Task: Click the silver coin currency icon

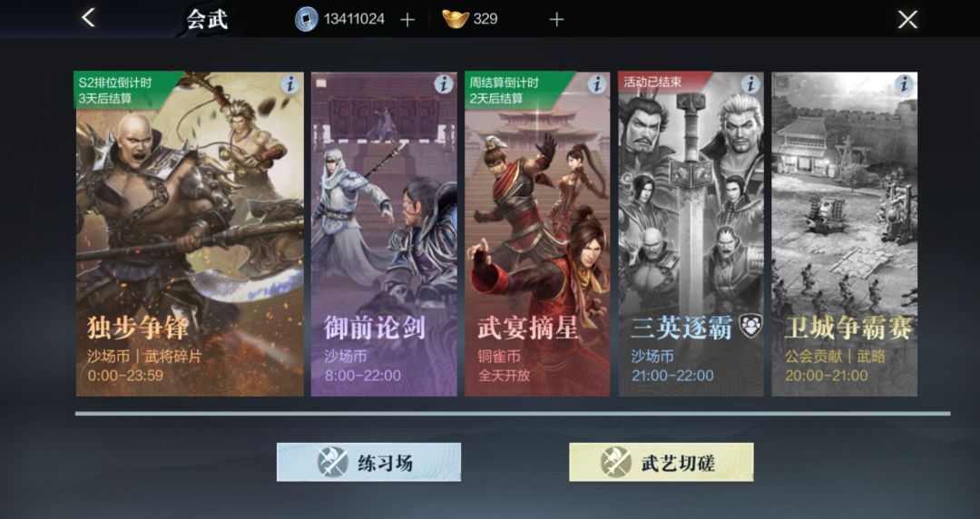Action: pos(307,19)
